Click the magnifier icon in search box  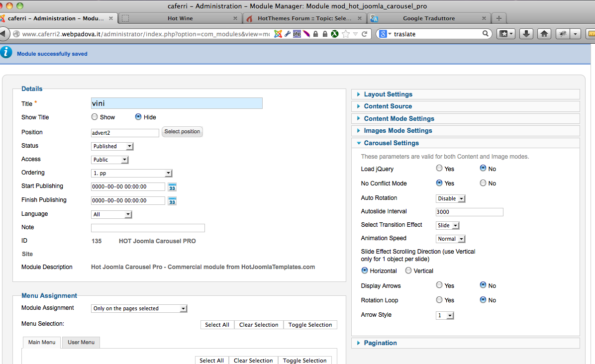[x=486, y=33]
